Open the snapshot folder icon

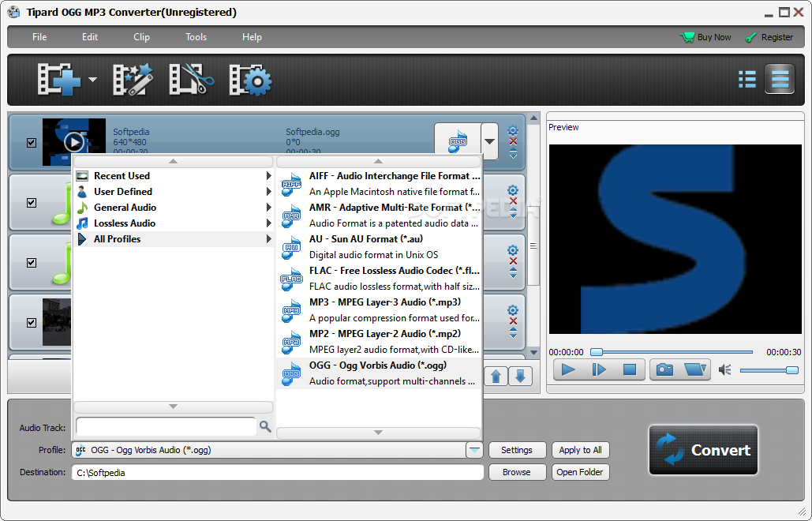(694, 369)
